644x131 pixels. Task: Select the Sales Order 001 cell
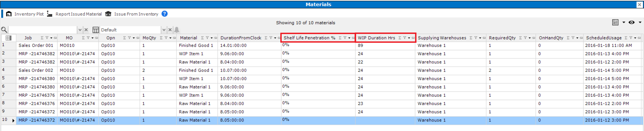tap(37, 45)
